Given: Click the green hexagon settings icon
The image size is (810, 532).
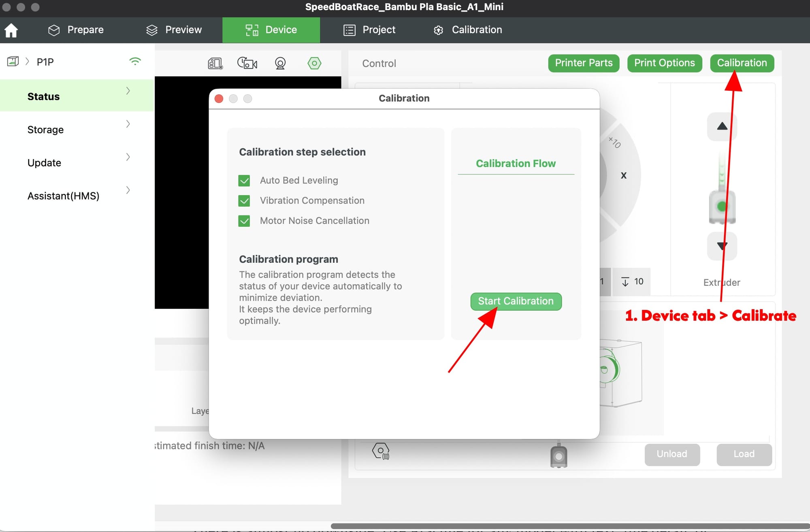Looking at the screenshot, I should (314, 63).
